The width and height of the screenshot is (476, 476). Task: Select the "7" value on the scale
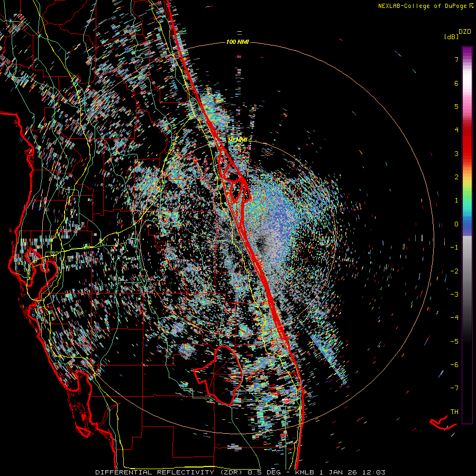[x=456, y=59]
